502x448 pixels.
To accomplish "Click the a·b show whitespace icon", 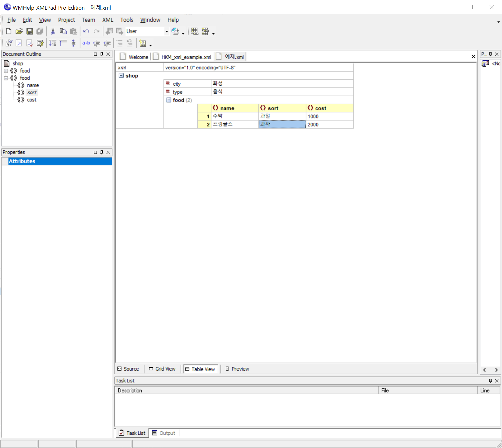I will tap(86, 43).
